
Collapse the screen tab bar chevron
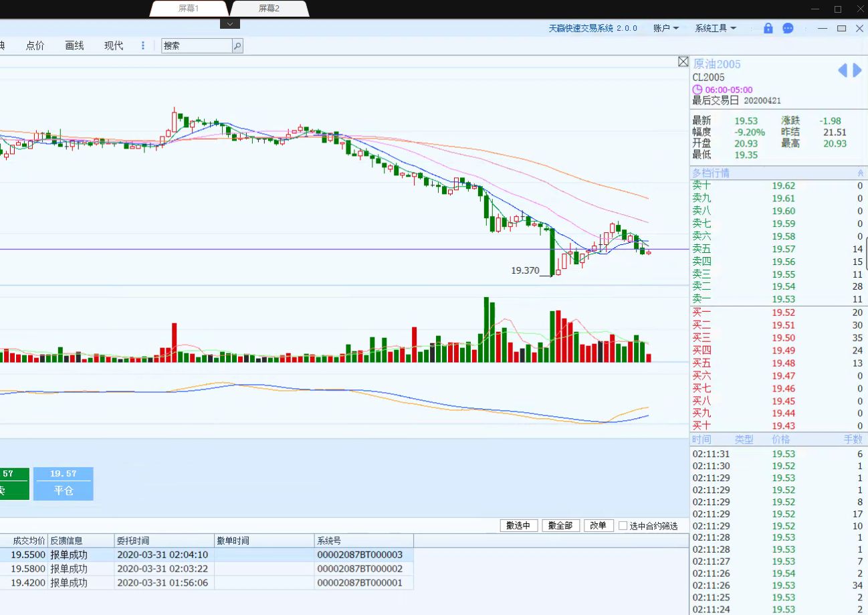[229, 23]
